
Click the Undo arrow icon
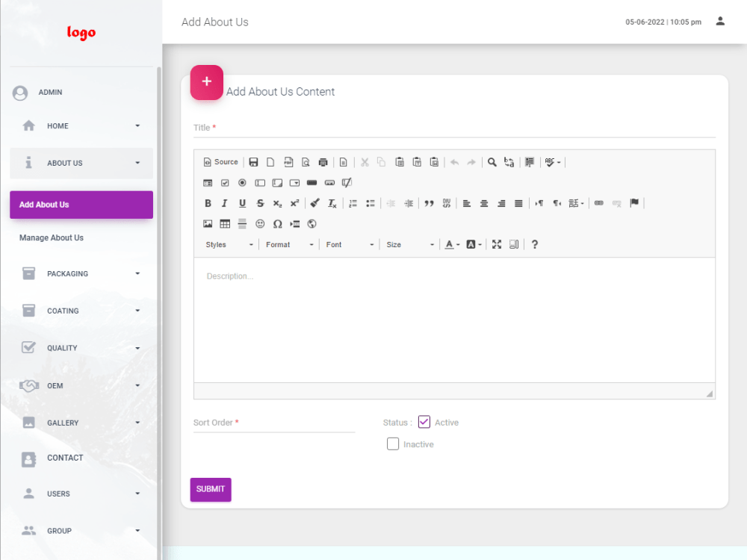pyautogui.click(x=454, y=162)
